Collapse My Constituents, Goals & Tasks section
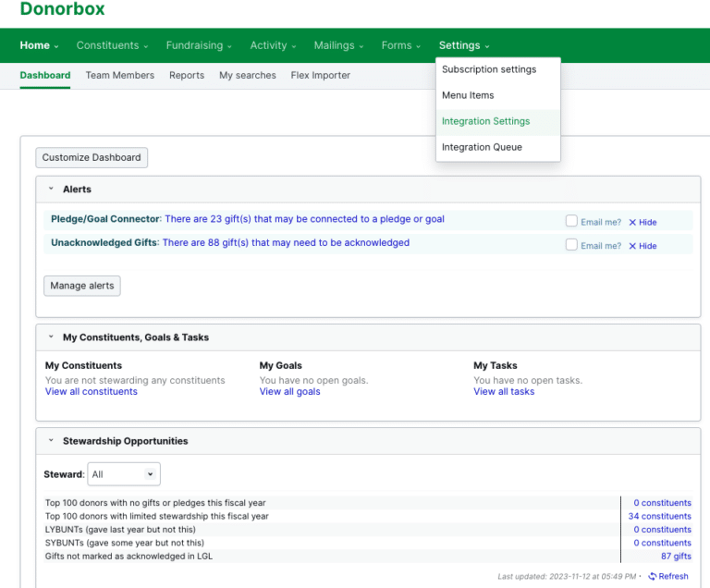Screen dimensions: 710x588 pyautogui.click(x=51, y=337)
